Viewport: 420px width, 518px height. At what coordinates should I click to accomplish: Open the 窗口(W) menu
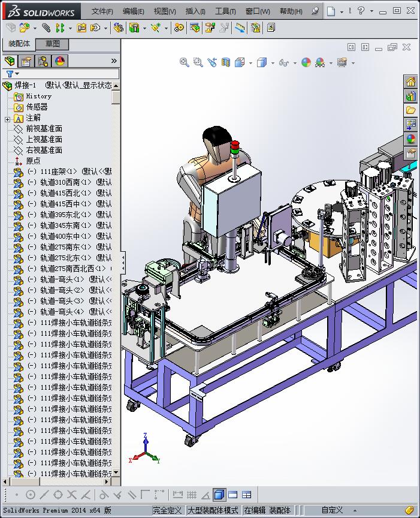coord(258,11)
